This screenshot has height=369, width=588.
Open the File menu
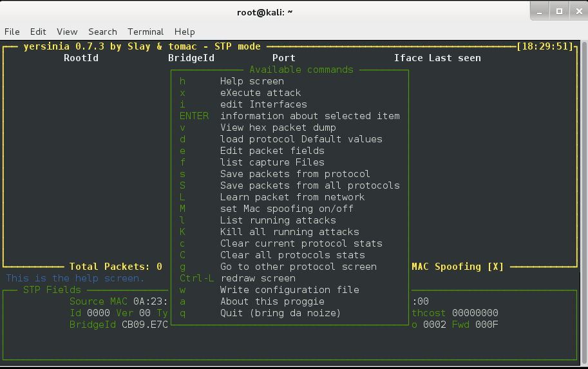(12, 32)
